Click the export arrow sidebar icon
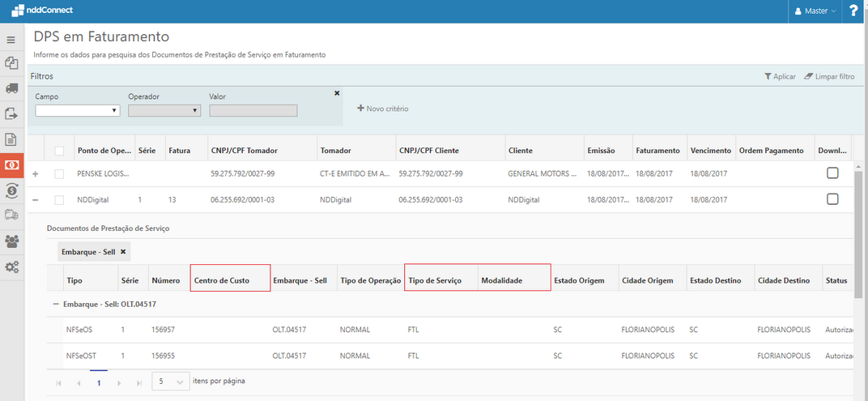This screenshot has height=401, width=868. click(11, 113)
